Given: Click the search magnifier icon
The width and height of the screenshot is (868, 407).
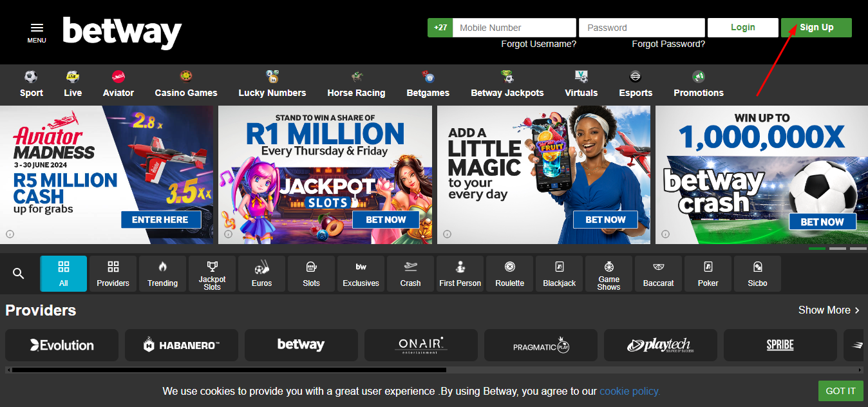Looking at the screenshot, I should tap(18, 274).
